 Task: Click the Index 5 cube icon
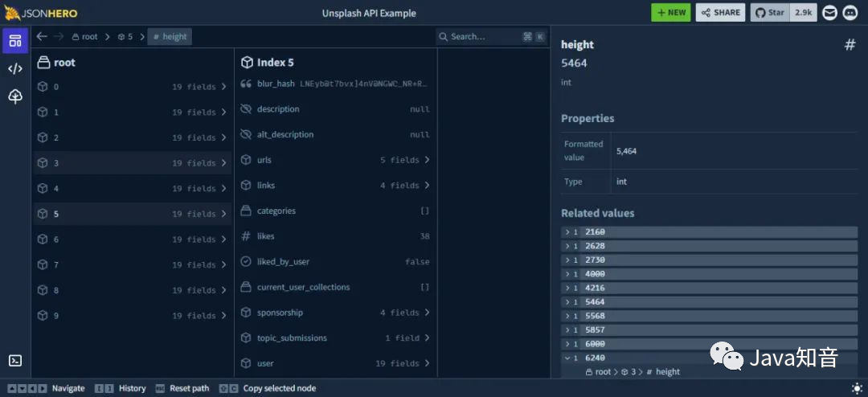pyautogui.click(x=247, y=63)
